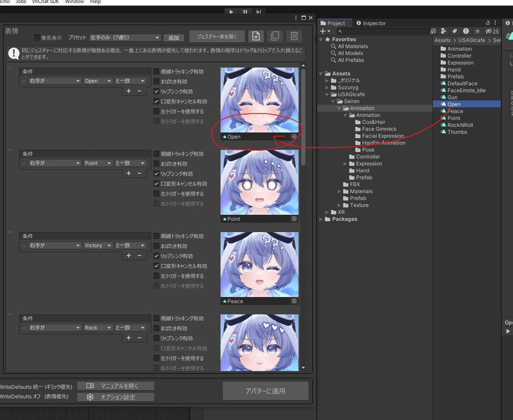
Task: Open the gesture dropdown showing Victory
Action: pos(98,245)
